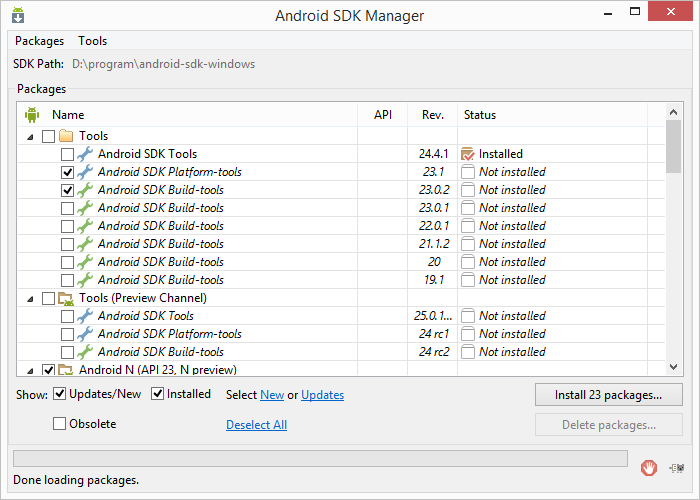The height and width of the screenshot is (500, 700).
Task: Click green wrench icon of Build-tools 24 rc2
Action: point(85,352)
